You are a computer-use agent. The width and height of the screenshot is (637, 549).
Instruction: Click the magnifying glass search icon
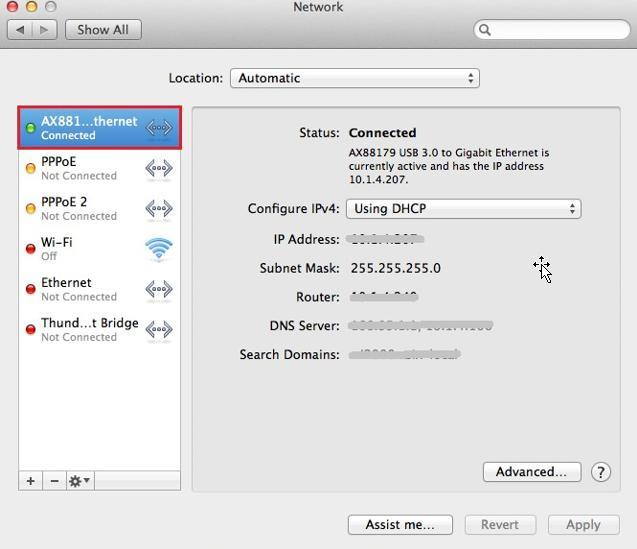pyautogui.click(x=485, y=30)
